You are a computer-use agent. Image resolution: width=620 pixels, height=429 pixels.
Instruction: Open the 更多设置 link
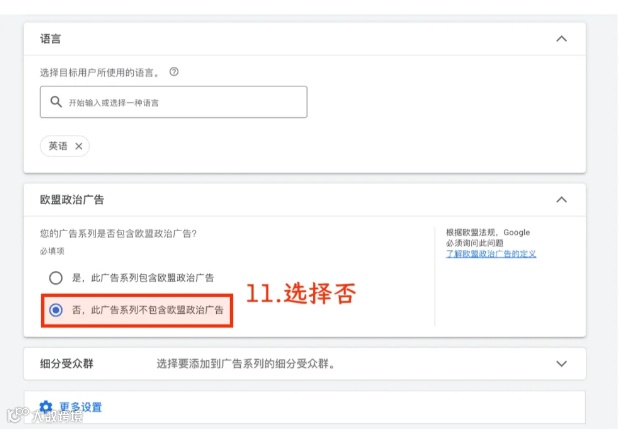click(81, 407)
